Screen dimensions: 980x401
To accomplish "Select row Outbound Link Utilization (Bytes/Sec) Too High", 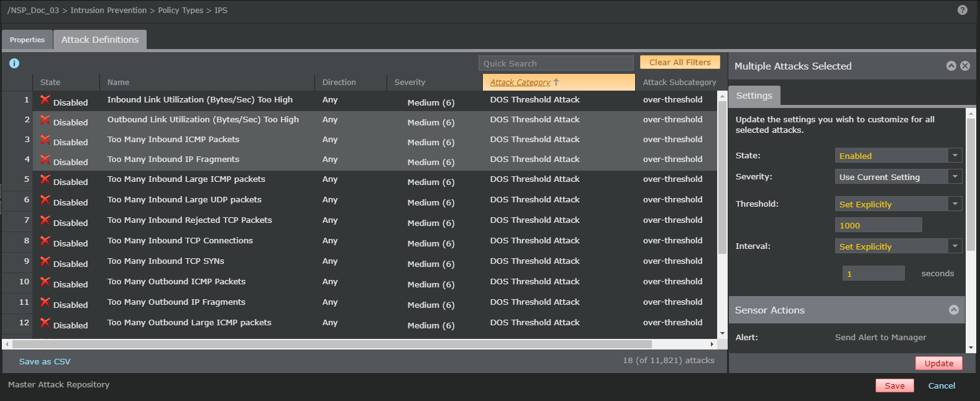I will tap(359, 120).
